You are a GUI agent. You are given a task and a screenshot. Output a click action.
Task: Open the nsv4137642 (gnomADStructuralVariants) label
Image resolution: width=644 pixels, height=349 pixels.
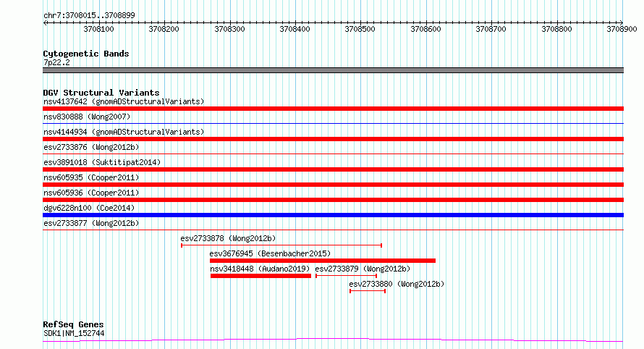click(x=124, y=101)
